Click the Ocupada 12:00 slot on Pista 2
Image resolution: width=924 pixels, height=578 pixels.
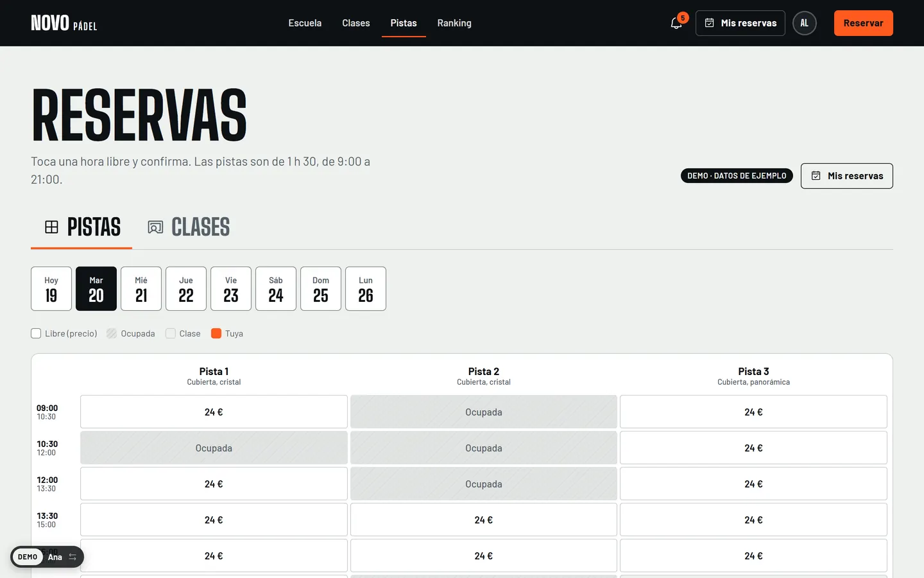pyautogui.click(x=484, y=484)
